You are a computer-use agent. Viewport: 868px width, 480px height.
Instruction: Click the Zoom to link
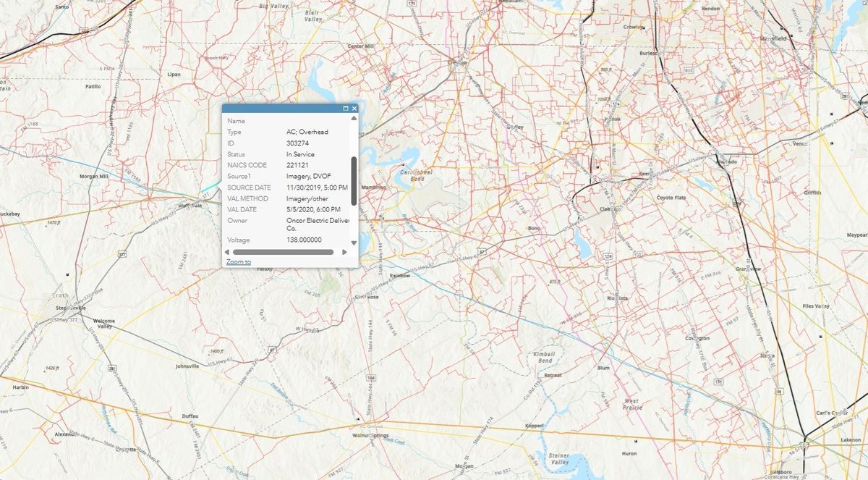[239, 261]
